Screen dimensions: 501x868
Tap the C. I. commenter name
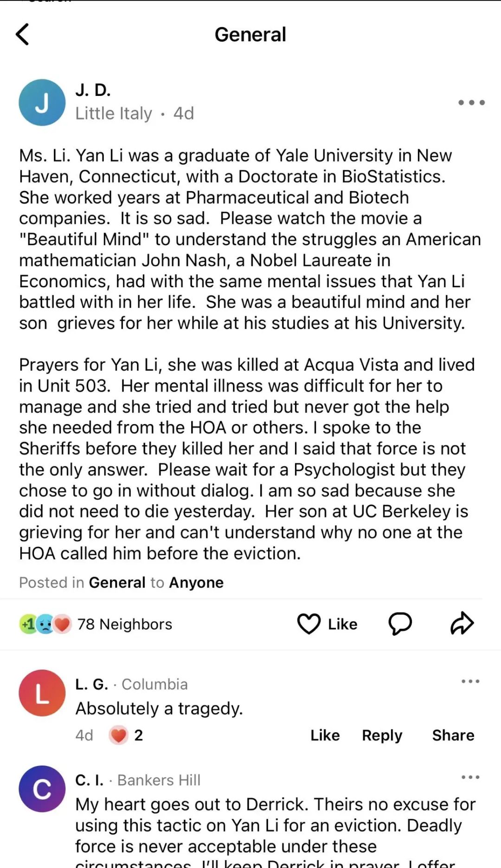89,780
